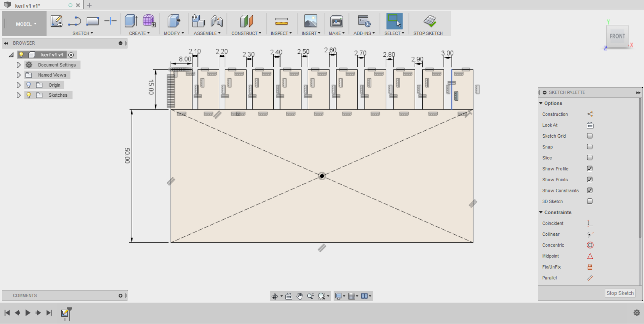
Task: Select the Point sketch tool icon
Action: pyautogui.click(x=110, y=21)
